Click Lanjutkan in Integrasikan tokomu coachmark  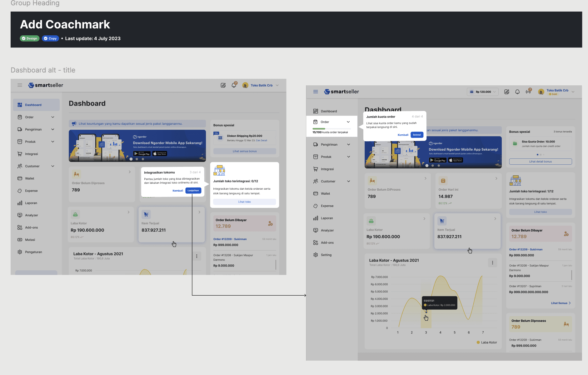pos(193,191)
